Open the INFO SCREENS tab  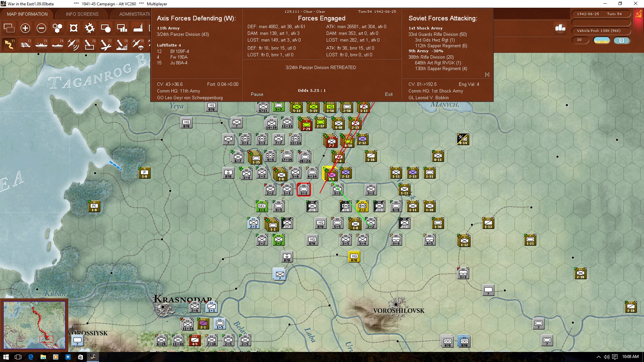pos(82,14)
